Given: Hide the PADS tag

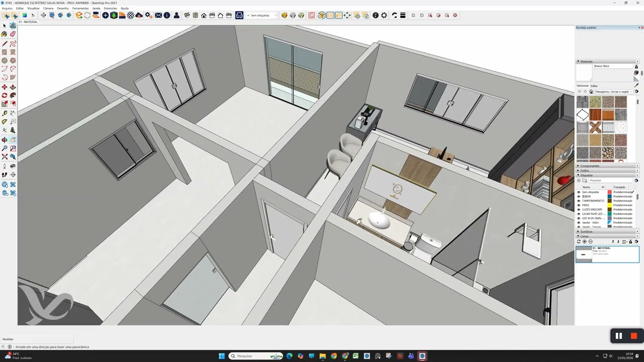Looking at the screenshot, I should tap(579, 205).
